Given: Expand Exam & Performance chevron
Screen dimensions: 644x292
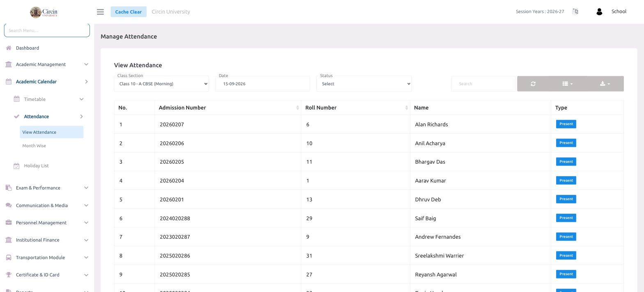Looking at the screenshot, I should click(86, 188).
